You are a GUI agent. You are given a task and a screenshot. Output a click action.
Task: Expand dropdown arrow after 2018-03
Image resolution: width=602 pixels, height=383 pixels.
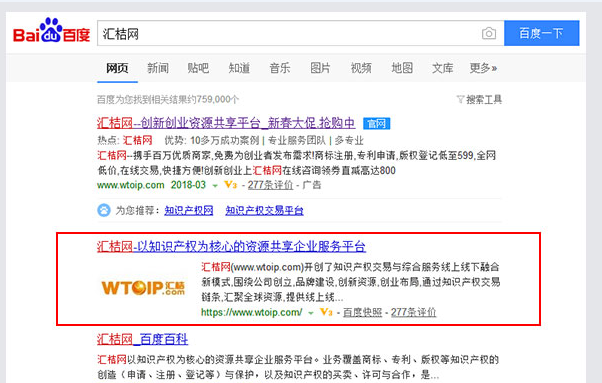215,186
